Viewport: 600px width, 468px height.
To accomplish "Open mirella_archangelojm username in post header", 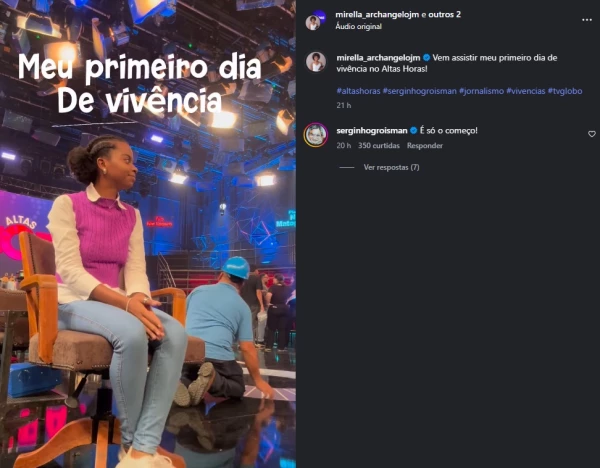I will click(377, 15).
